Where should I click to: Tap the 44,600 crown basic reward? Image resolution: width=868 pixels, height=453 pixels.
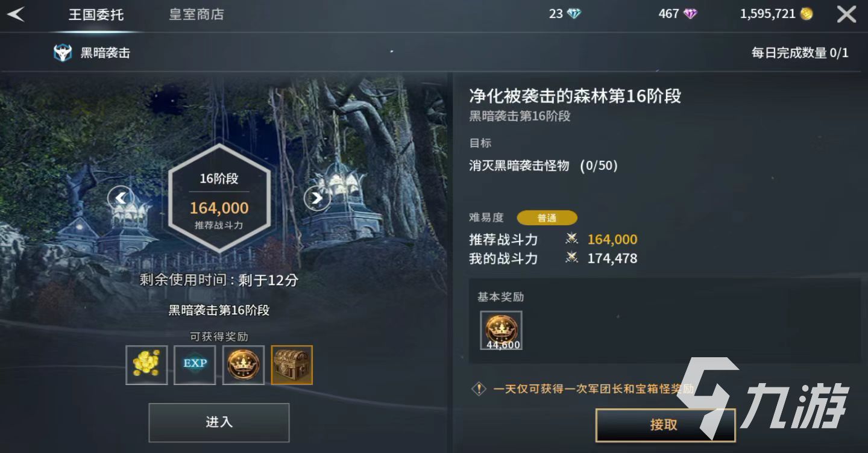(x=501, y=330)
